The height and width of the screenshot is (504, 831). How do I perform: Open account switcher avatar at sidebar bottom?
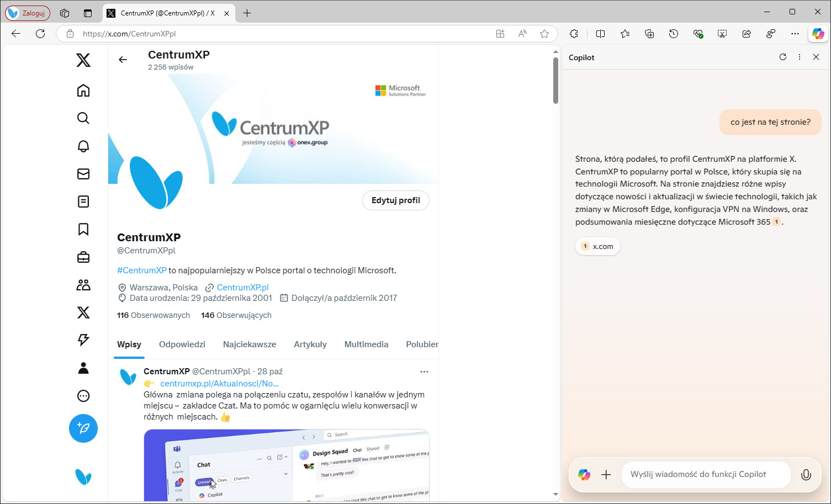click(x=83, y=477)
